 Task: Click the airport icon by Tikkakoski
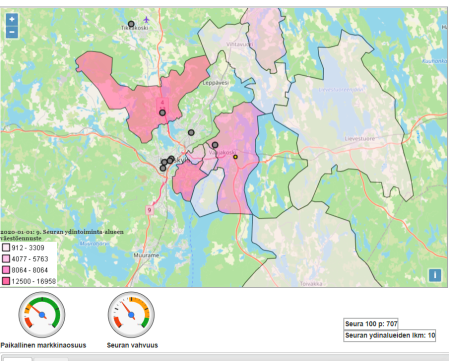coord(146,19)
